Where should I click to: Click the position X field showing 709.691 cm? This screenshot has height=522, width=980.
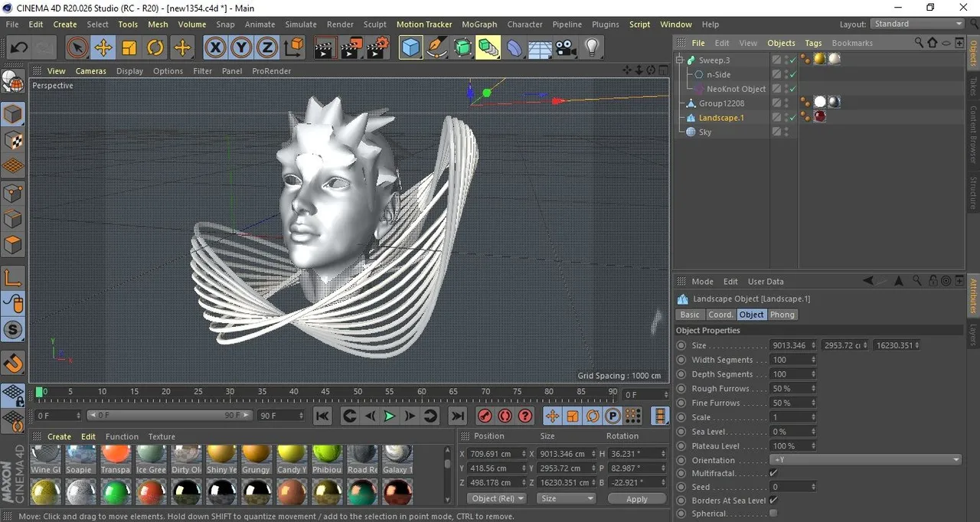[x=498, y=454]
